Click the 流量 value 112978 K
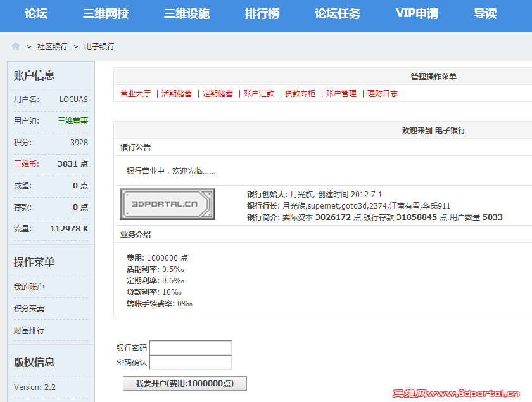 point(69,229)
